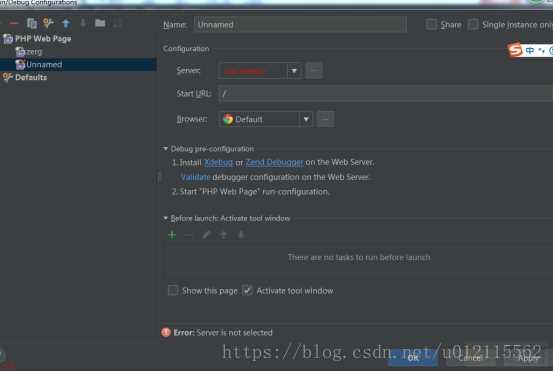Uncheck the Activate tool window checkbox
Screen dimensions: 553x372
247,291
